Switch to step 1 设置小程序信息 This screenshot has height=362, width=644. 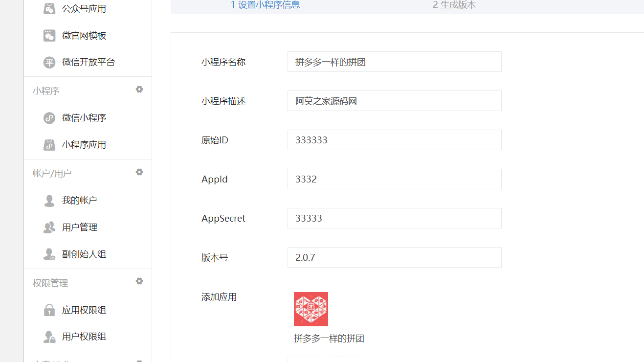coord(266,5)
